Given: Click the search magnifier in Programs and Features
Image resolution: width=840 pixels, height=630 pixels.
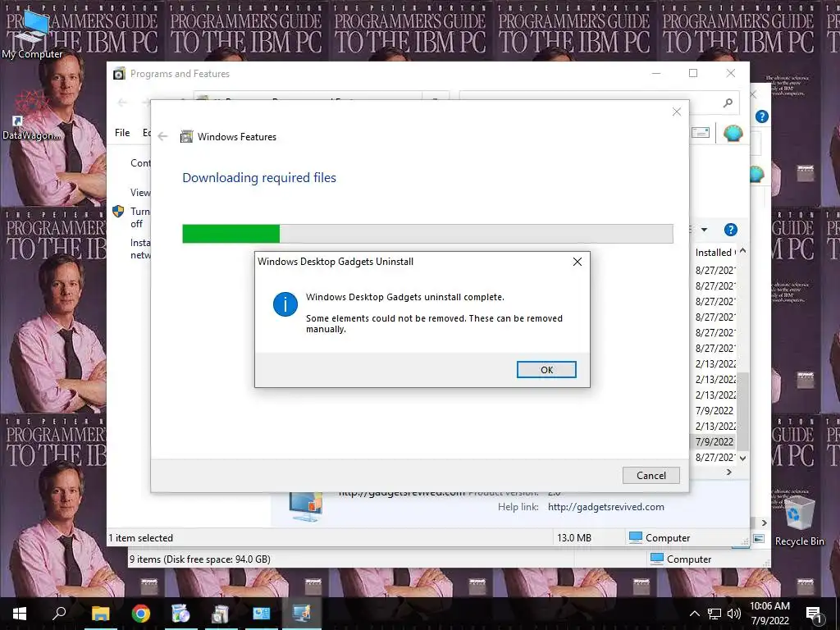Looking at the screenshot, I should pyautogui.click(x=728, y=103).
